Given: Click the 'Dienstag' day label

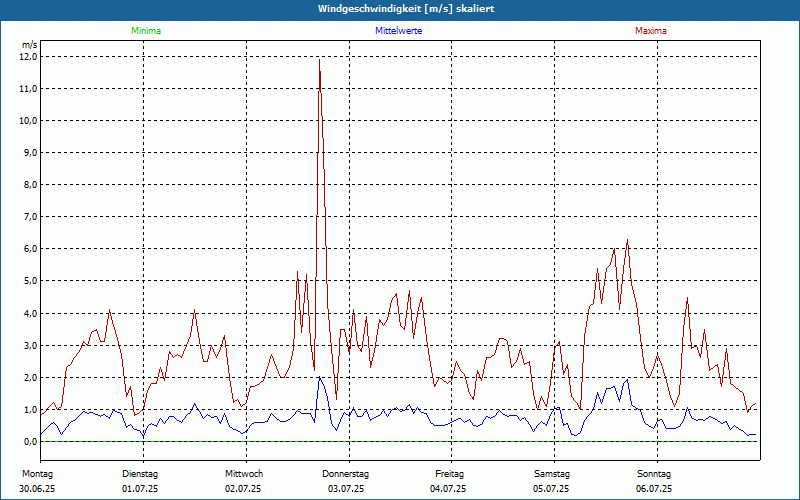Looking at the screenshot, I should 140,474.
